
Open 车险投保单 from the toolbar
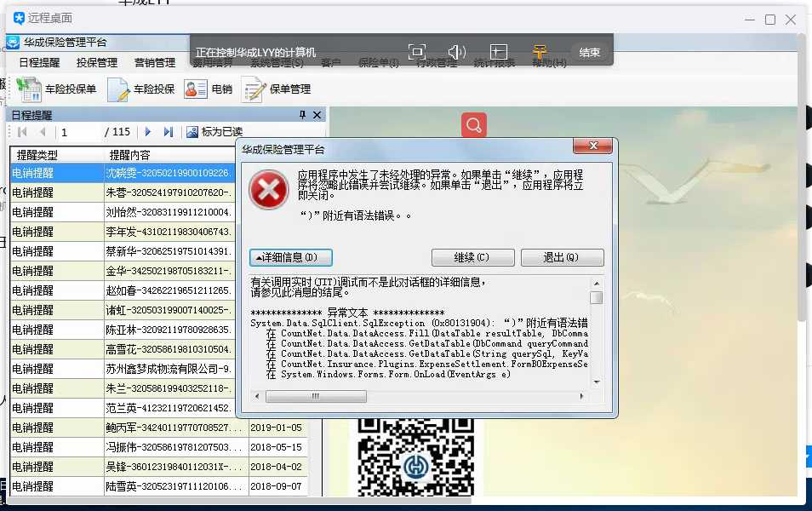(56, 89)
